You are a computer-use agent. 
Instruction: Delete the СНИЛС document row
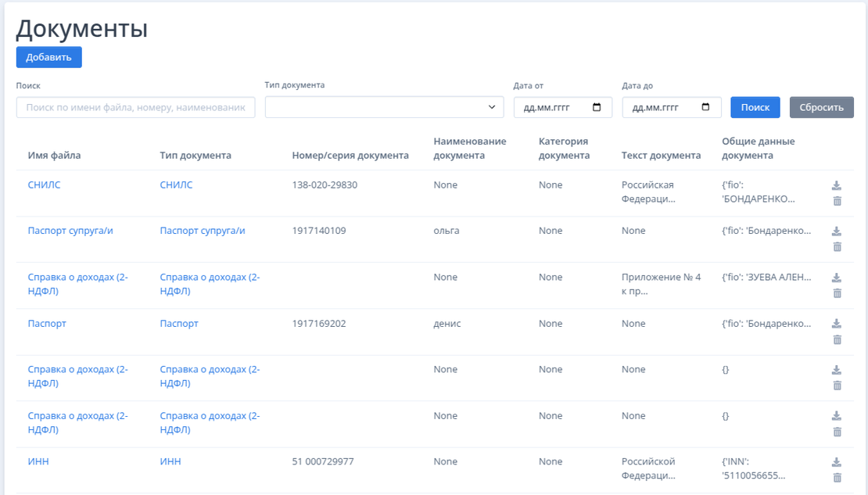pos(837,201)
